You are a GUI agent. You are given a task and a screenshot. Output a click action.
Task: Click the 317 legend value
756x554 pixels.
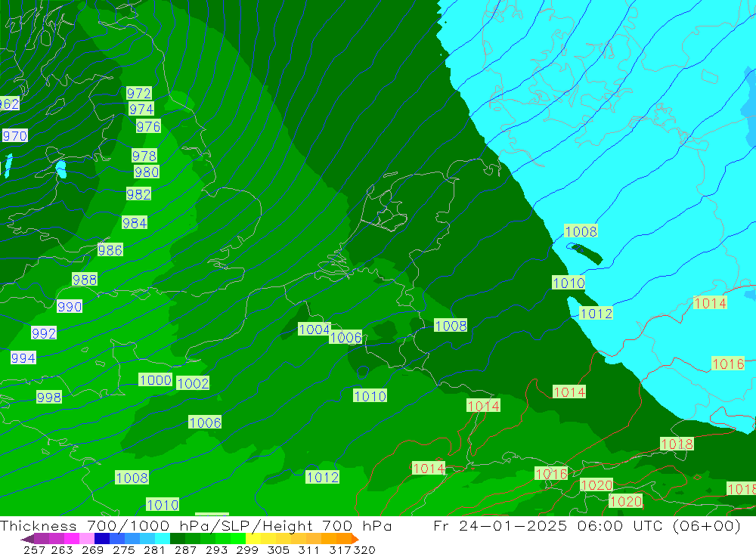pyautogui.click(x=340, y=549)
